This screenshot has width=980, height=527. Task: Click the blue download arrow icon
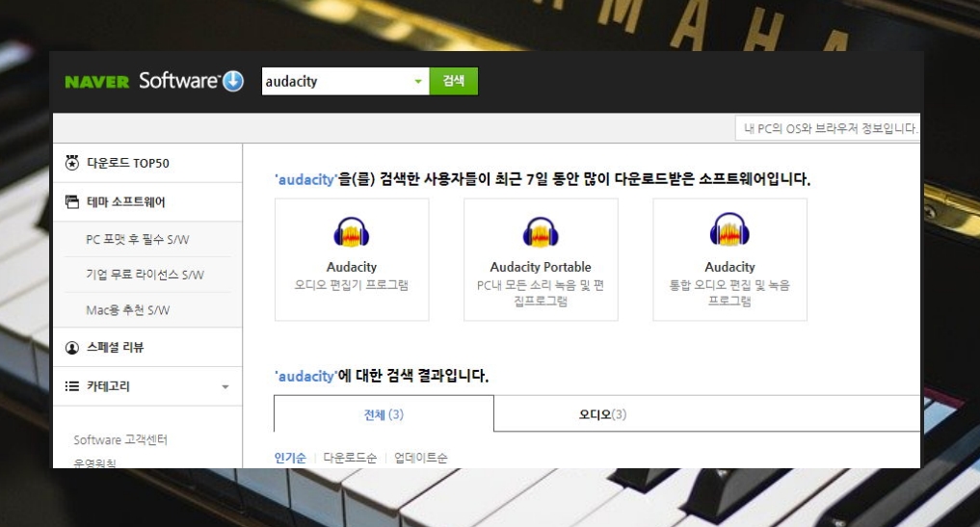click(x=233, y=81)
